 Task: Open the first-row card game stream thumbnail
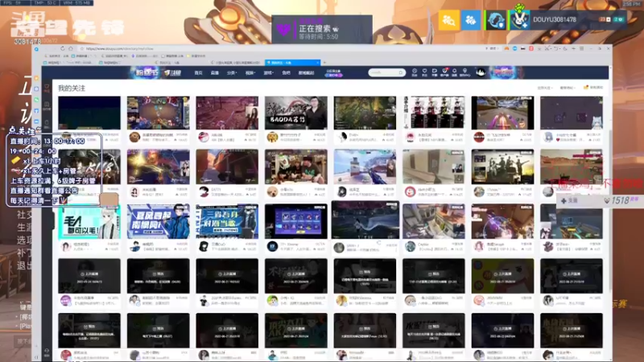[x=158, y=113]
